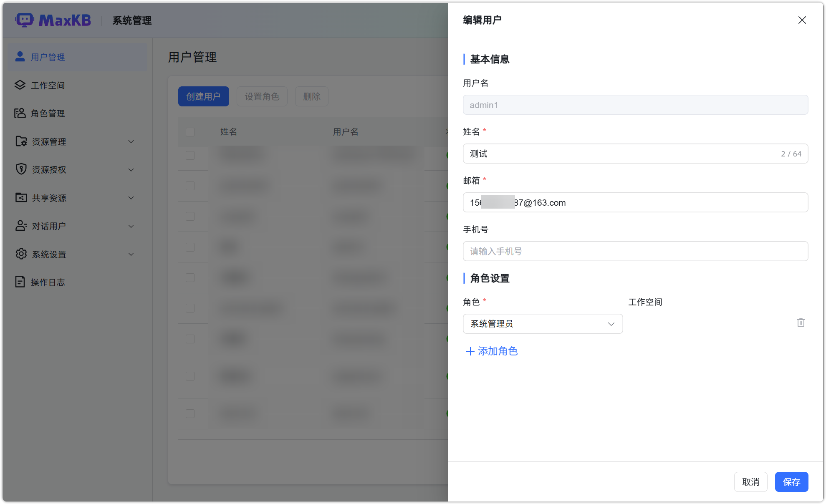Click the MaxKB logo
The height and width of the screenshot is (504, 826).
tap(53, 20)
